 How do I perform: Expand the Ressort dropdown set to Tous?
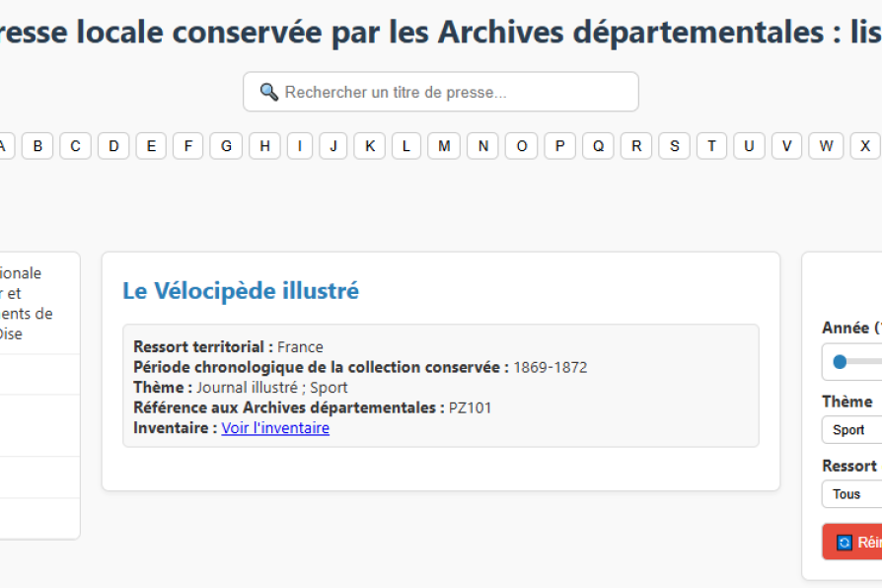click(850, 494)
